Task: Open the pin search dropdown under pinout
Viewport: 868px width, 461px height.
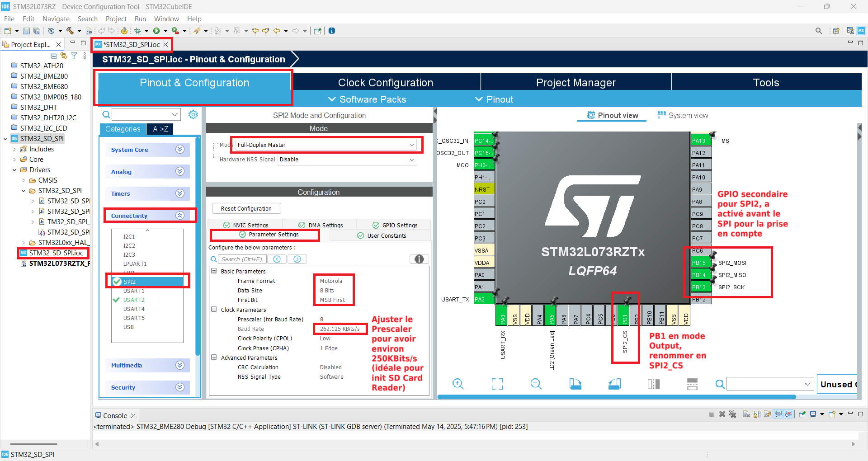Action: 807,384
